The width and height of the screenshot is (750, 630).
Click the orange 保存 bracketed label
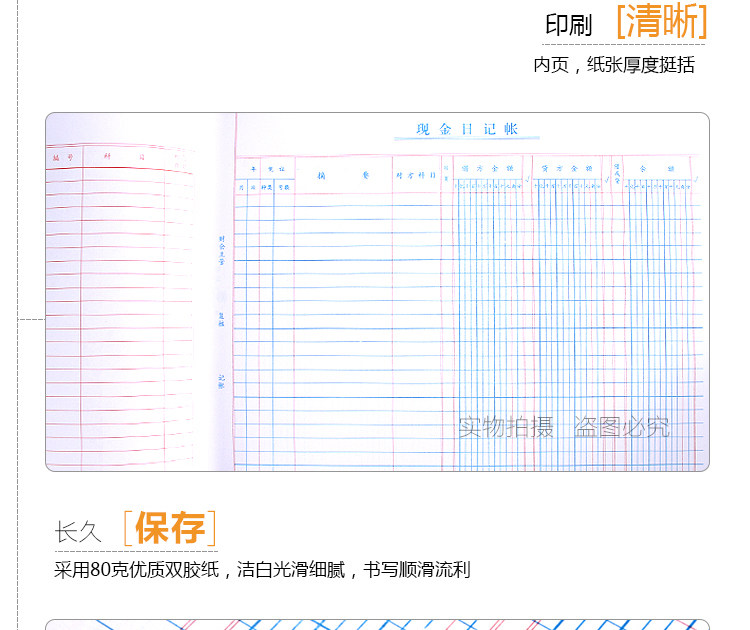point(169,529)
